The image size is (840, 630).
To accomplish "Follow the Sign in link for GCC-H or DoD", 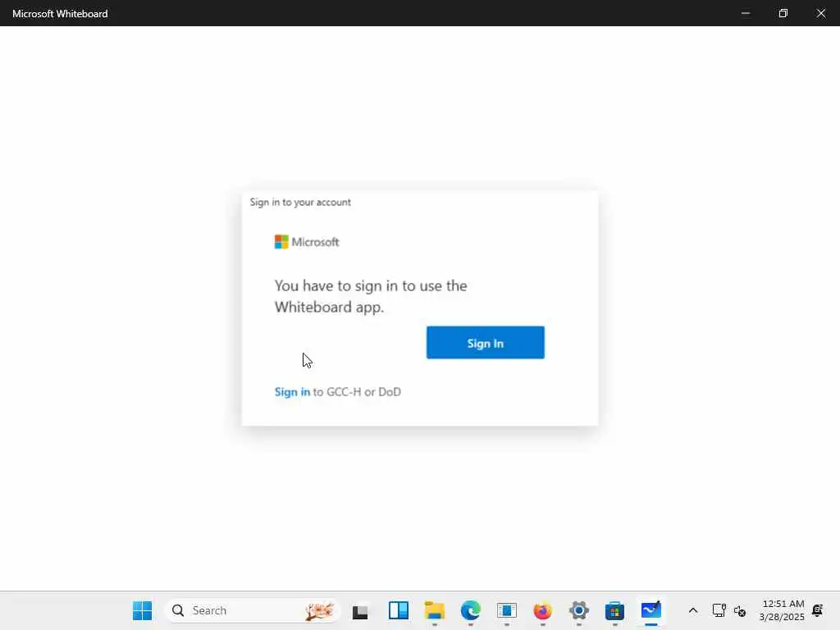I will tap(292, 391).
